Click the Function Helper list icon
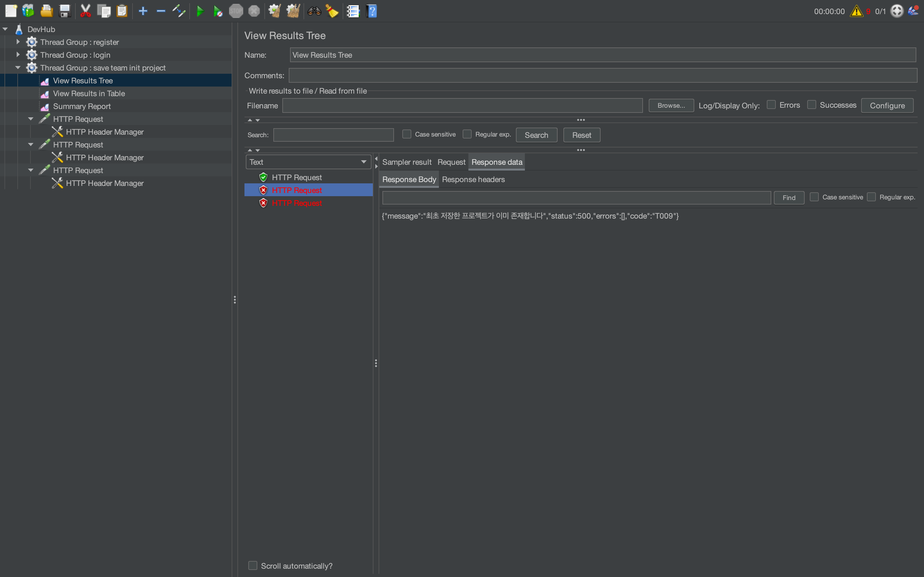Viewport: 924px width, 577px height. tap(353, 11)
